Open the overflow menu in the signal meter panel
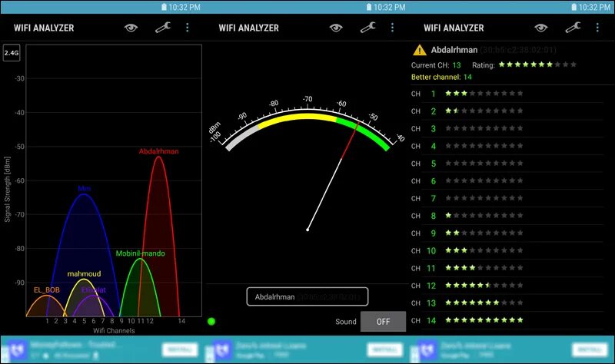Viewport: 615px width, 364px height. (x=392, y=28)
